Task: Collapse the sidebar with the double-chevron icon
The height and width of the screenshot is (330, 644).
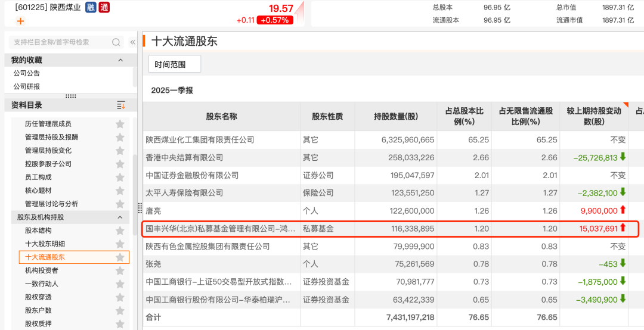Action: tap(132, 42)
